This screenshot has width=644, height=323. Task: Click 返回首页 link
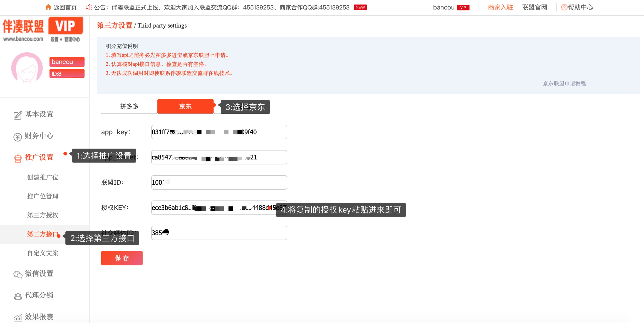click(x=65, y=8)
